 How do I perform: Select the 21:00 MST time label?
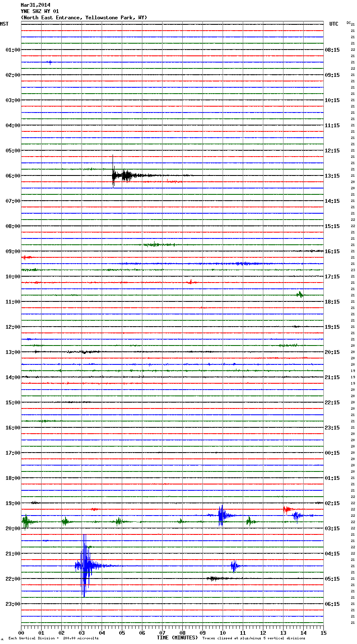pos(13,554)
